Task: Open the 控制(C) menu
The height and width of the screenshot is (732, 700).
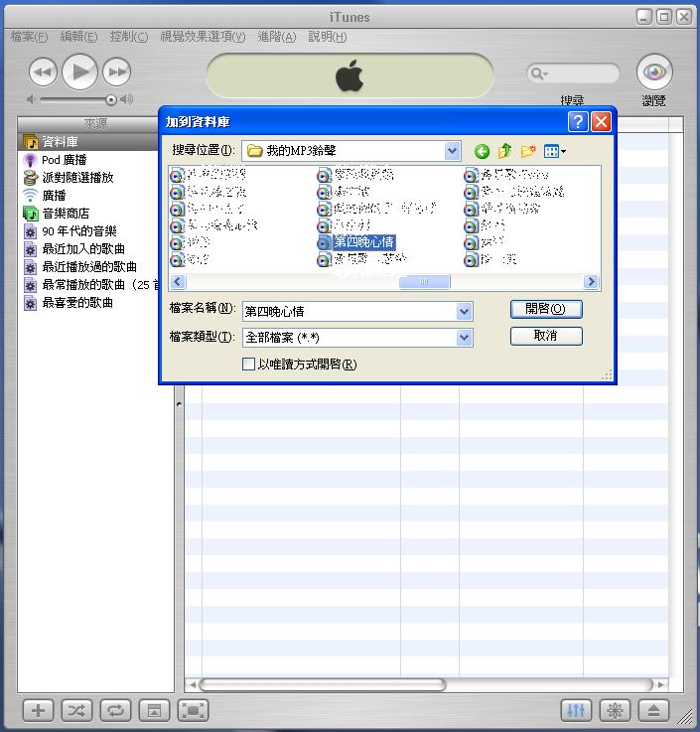Action: pos(128,37)
